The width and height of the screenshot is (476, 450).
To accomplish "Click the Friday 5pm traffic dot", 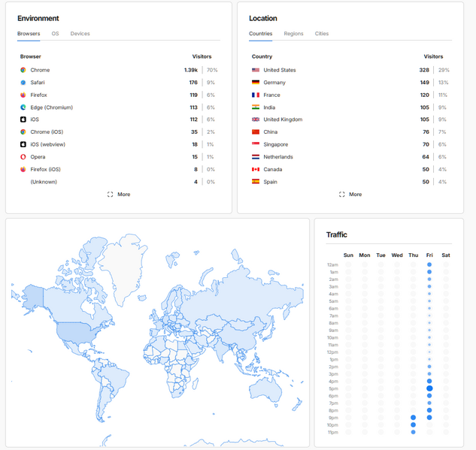I will point(429,388).
